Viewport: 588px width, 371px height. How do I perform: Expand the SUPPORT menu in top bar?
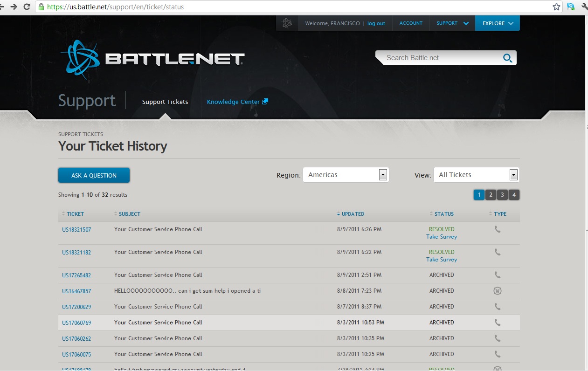[452, 23]
